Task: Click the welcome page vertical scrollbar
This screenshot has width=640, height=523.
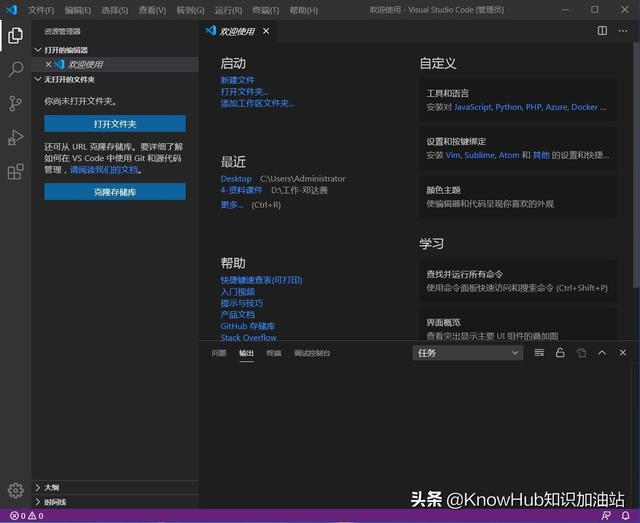Action: point(636,163)
